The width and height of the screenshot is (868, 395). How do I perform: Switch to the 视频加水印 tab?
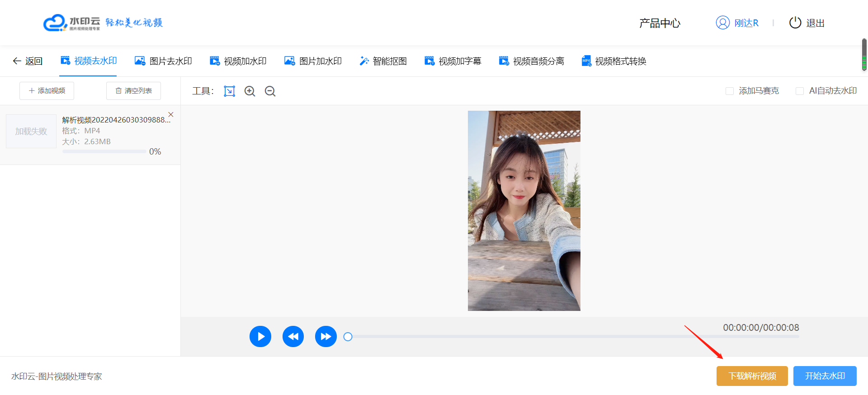[x=238, y=61]
